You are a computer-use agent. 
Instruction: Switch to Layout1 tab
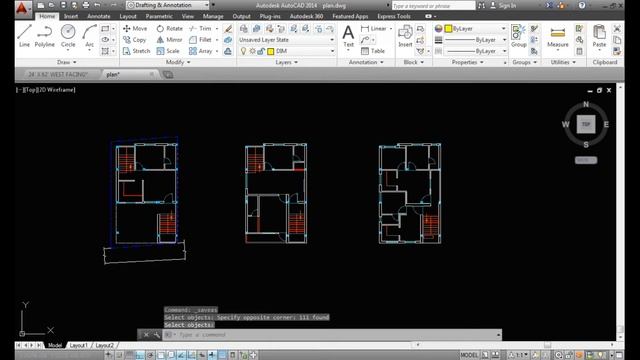tap(78, 345)
